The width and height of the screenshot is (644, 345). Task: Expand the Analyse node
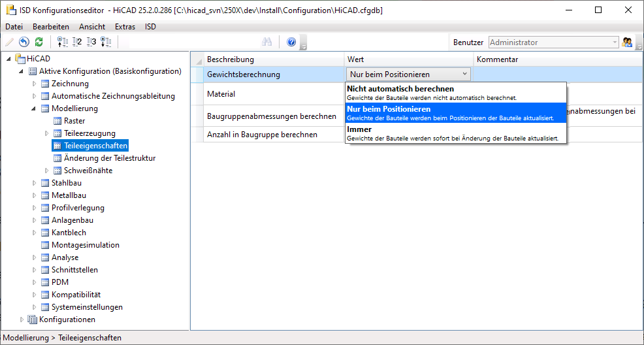coord(35,257)
